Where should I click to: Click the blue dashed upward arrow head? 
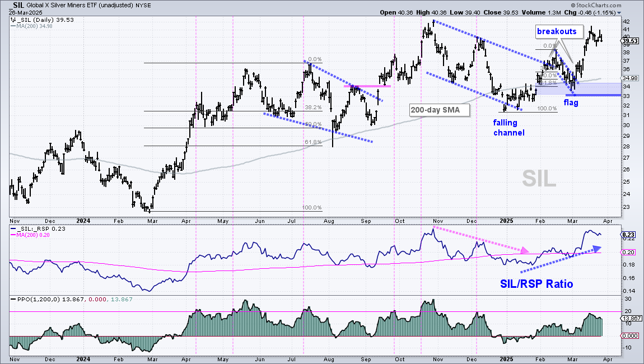click(x=597, y=249)
